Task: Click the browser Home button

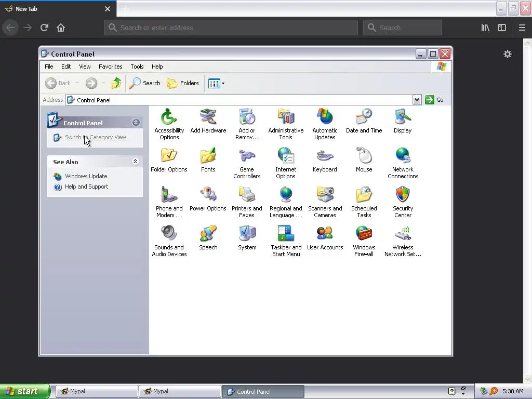Action: 61,28
